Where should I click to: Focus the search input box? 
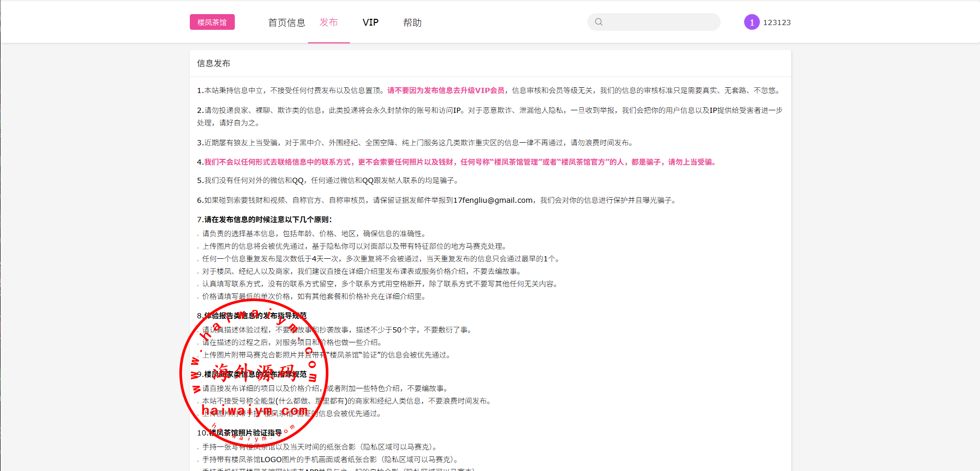(660, 22)
